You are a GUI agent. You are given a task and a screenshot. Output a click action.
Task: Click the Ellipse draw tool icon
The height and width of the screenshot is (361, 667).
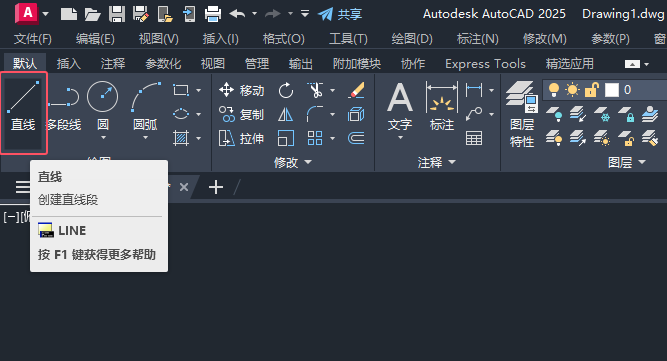point(181,114)
